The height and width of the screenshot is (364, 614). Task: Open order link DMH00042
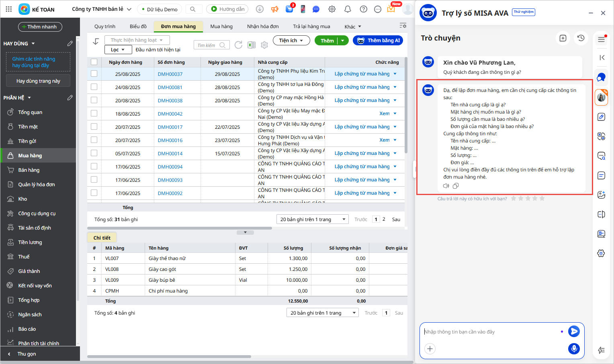pos(170,114)
